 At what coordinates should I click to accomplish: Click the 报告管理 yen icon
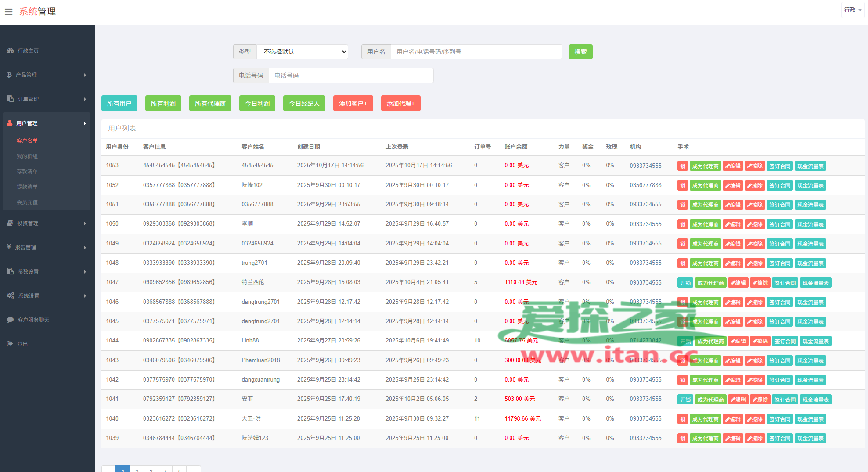[x=9, y=247]
